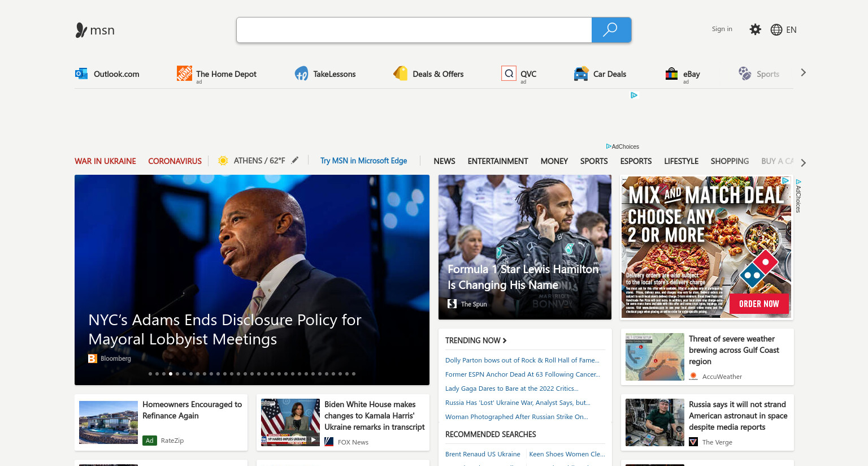Viewport: 868px width, 466px height.
Task: Open Homeowners Encouraged to Refinance ad
Action: [192, 410]
